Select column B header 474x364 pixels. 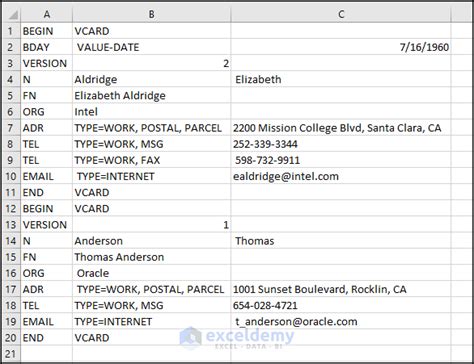151,14
